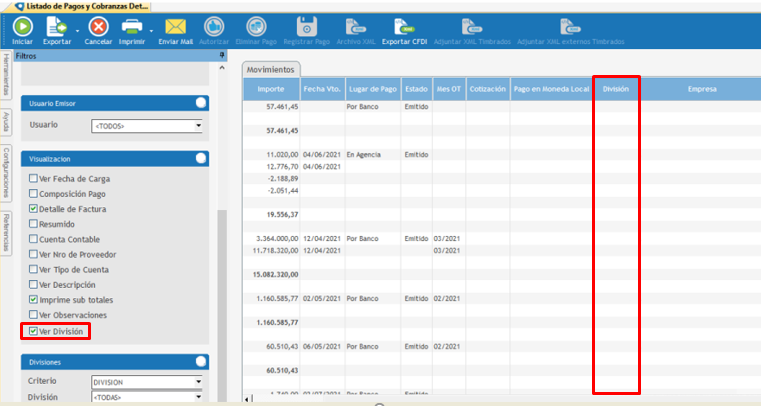This screenshot has width=761, height=406.
Task: Select the 3.364.000,00 amount cell
Action: pos(271,238)
